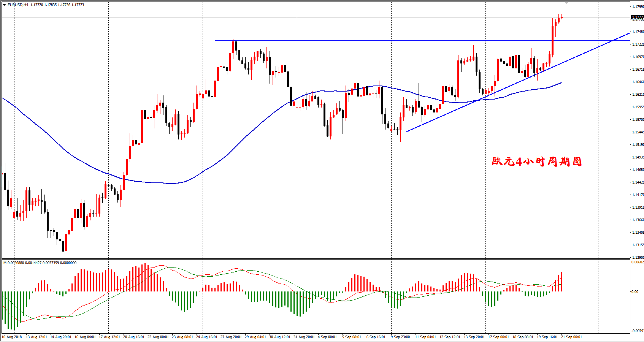Click the time label "17 Aug 12:01"

click(x=109, y=337)
